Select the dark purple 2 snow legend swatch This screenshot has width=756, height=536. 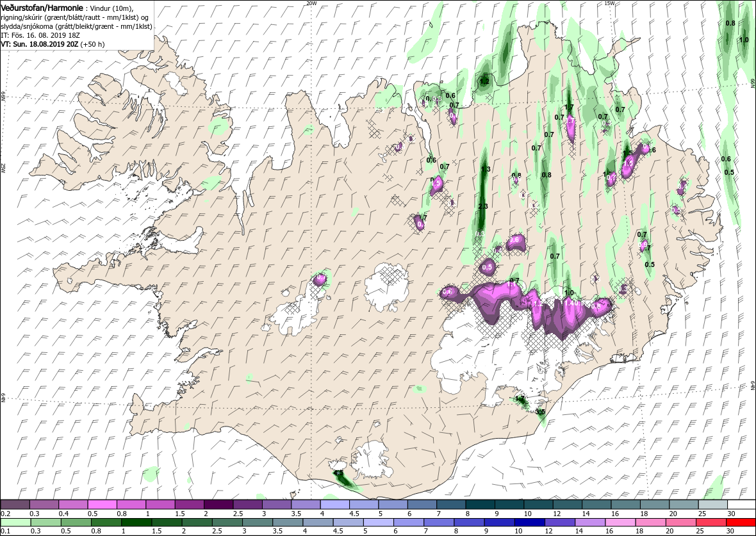pos(218,504)
